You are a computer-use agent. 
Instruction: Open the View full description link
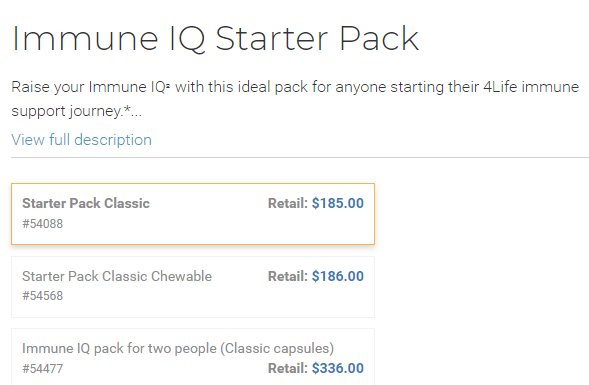[82, 140]
